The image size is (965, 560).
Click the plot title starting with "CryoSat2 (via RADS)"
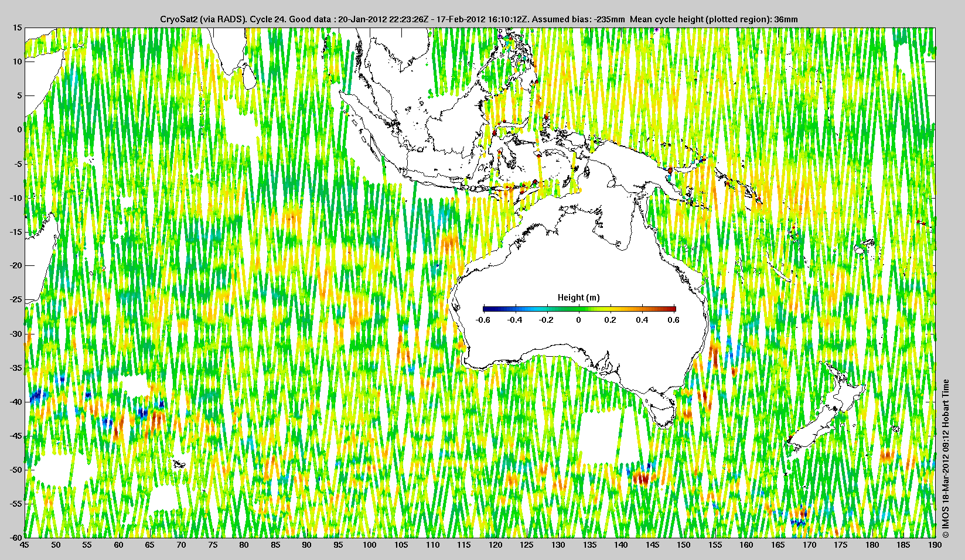pos(479,19)
